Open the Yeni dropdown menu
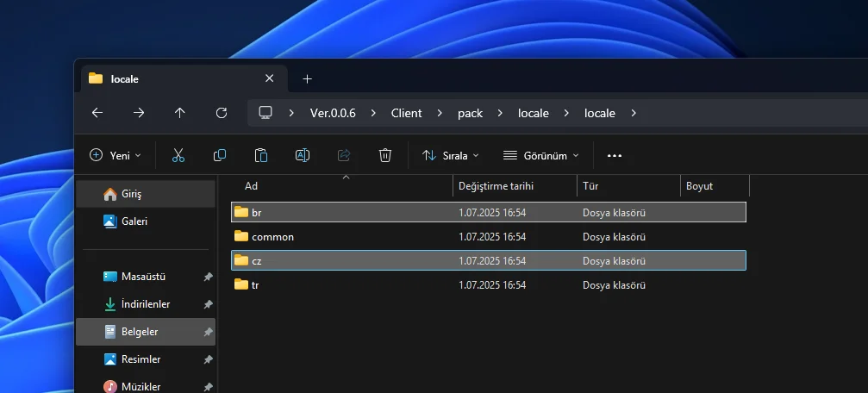Screen dimensions: 868x393 (116, 155)
